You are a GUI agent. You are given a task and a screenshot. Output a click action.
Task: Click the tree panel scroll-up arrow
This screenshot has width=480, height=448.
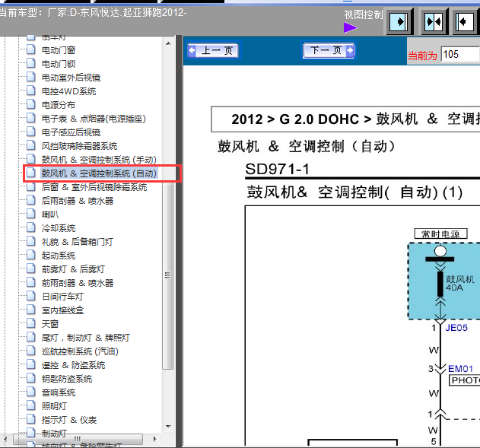168,43
